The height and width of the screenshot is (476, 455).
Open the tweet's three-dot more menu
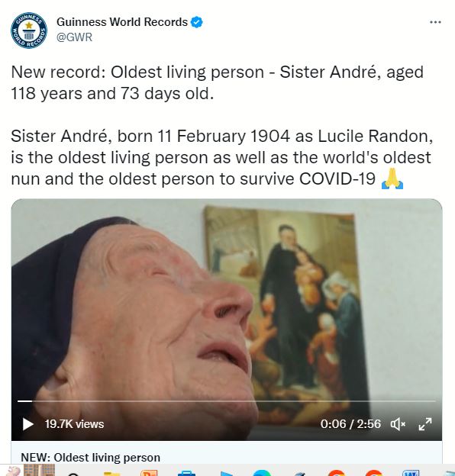[x=435, y=22]
